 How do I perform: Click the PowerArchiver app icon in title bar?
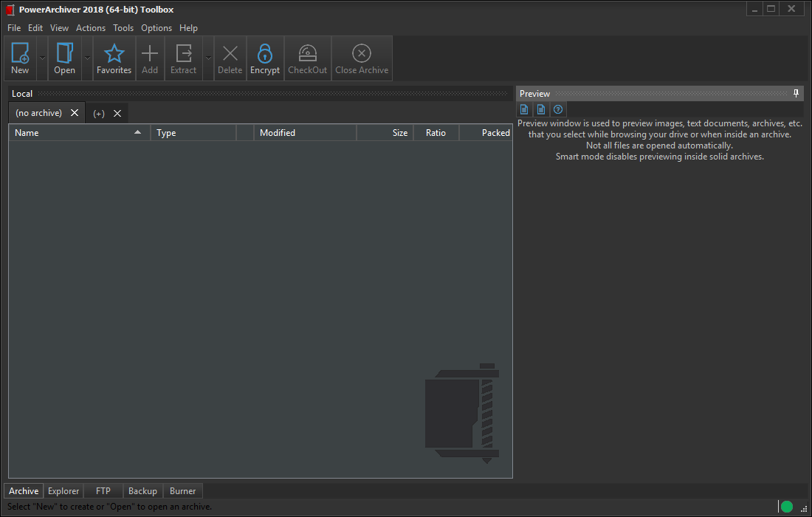click(x=10, y=10)
